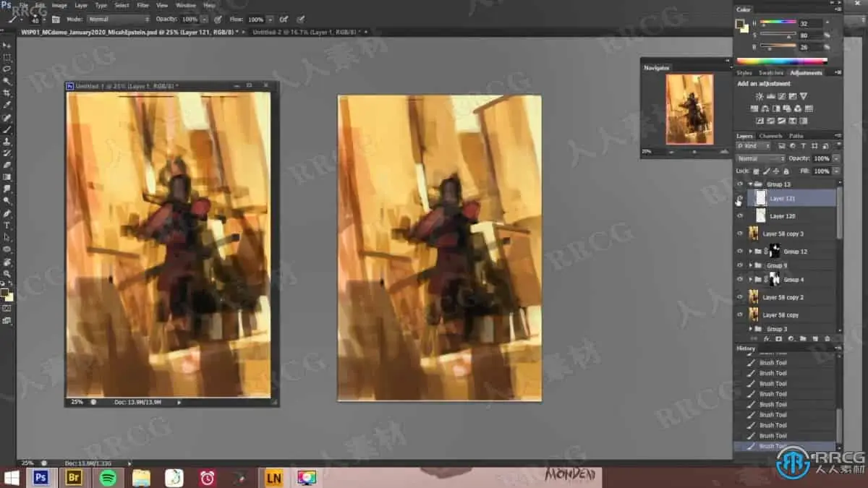The height and width of the screenshot is (488, 868).
Task: Open the Filter menu
Action: (x=142, y=5)
